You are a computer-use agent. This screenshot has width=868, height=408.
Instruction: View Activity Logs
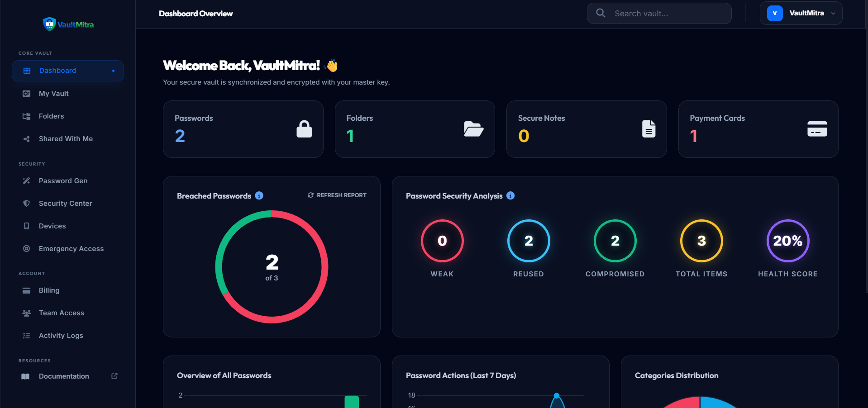tap(68, 336)
